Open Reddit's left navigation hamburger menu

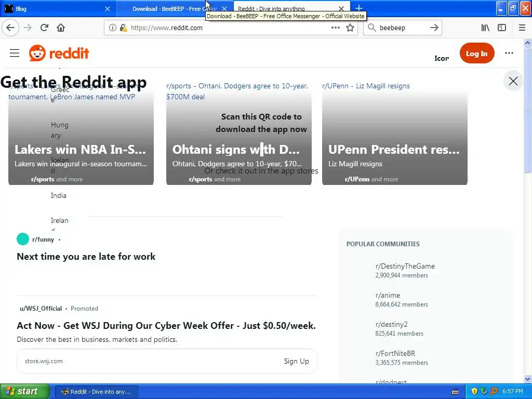pyautogui.click(x=14, y=53)
